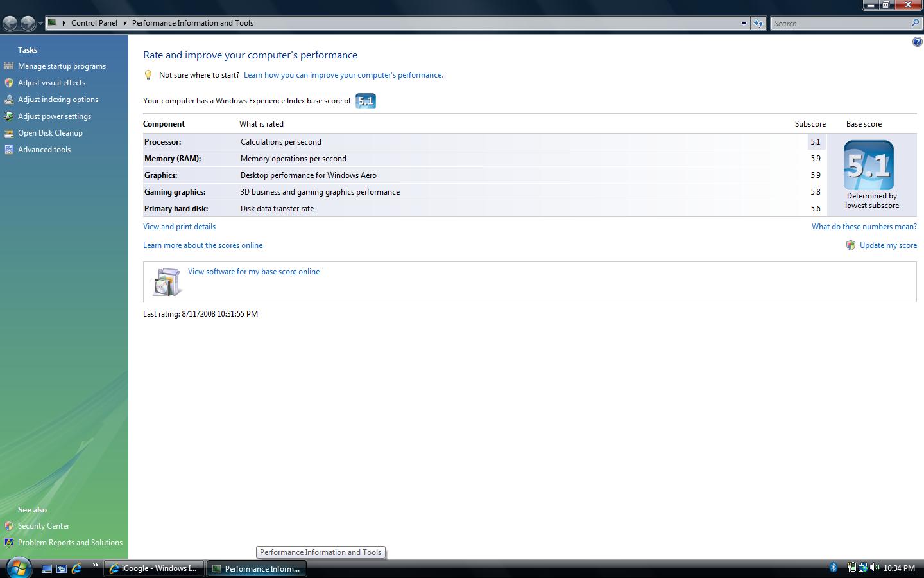Click the Control Panel icon in address bar
Screen dimensions: 924x578
pos(53,22)
